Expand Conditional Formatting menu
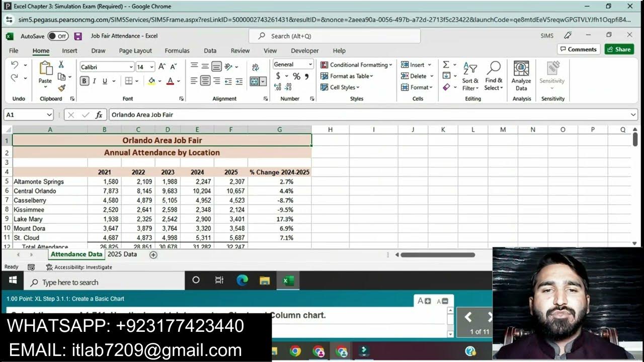 pos(356,65)
